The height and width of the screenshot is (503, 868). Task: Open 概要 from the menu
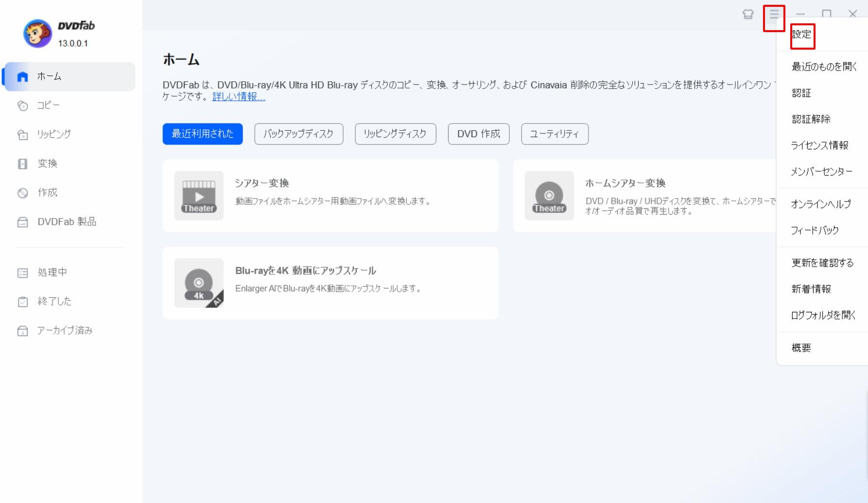[x=801, y=348]
